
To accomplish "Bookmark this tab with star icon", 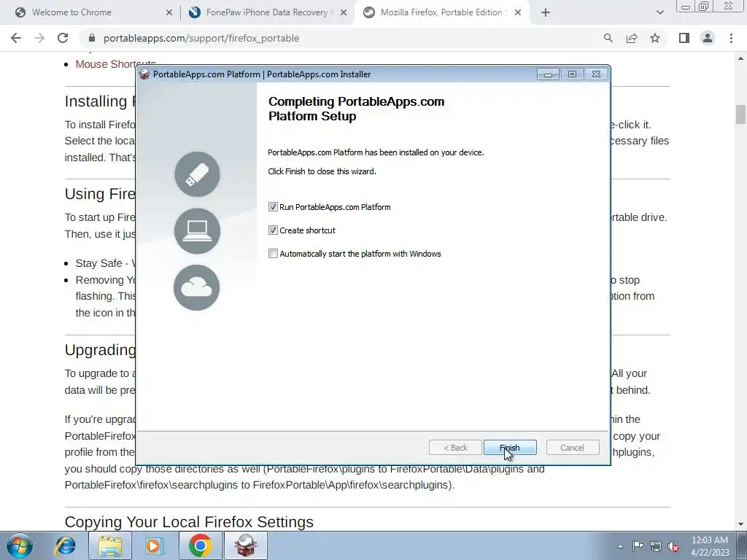I will pos(655,38).
